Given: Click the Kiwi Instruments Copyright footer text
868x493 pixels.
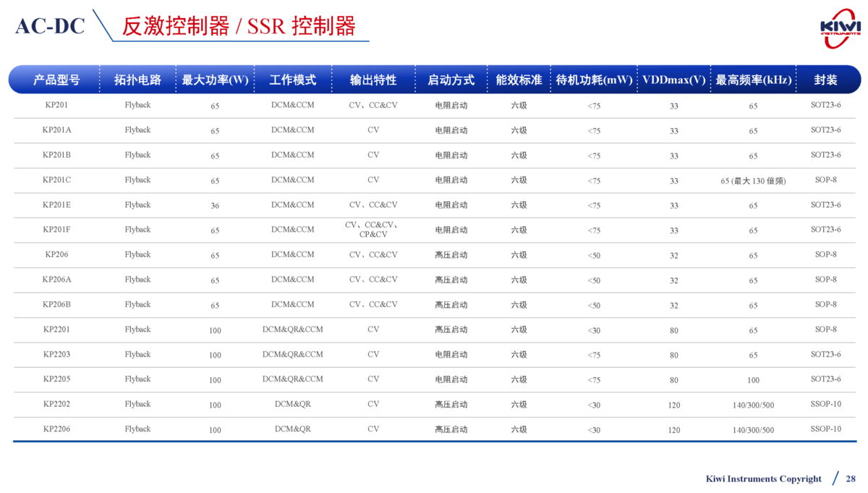Looking at the screenshot, I should click(x=763, y=479).
